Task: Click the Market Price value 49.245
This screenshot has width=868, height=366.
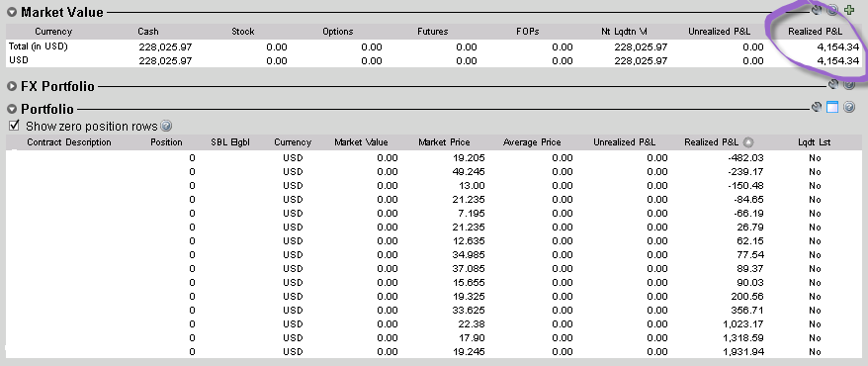Action: coord(469,172)
